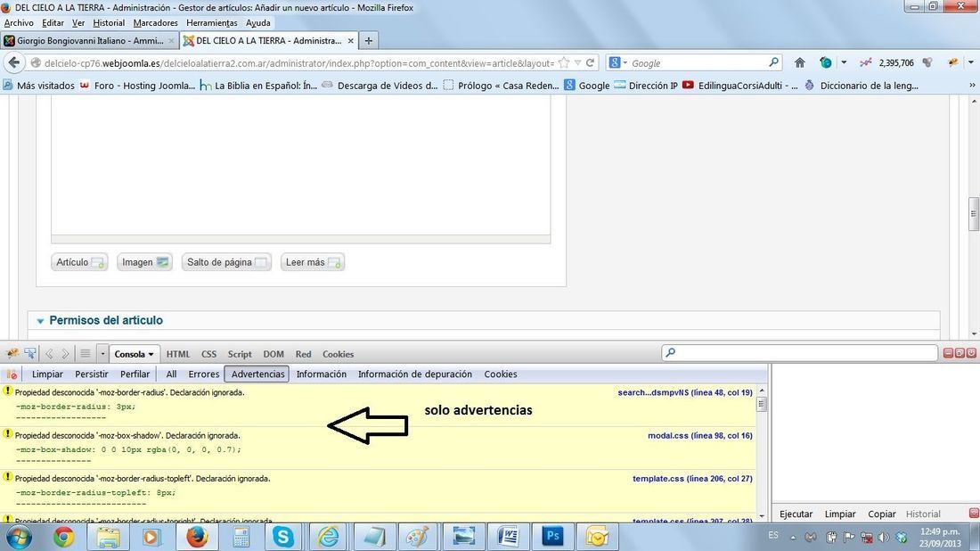Open Word from taskbar
This screenshot has width=980, height=551.
pyautogui.click(x=508, y=537)
